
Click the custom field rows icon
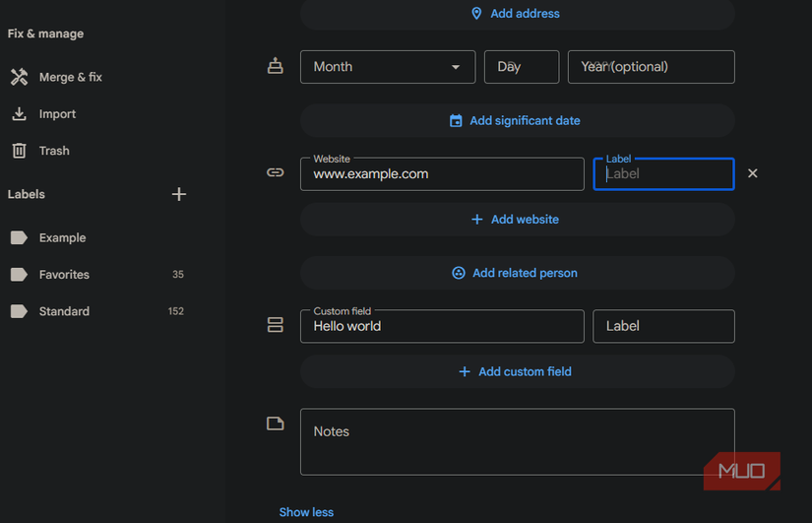(x=276, y=326)
